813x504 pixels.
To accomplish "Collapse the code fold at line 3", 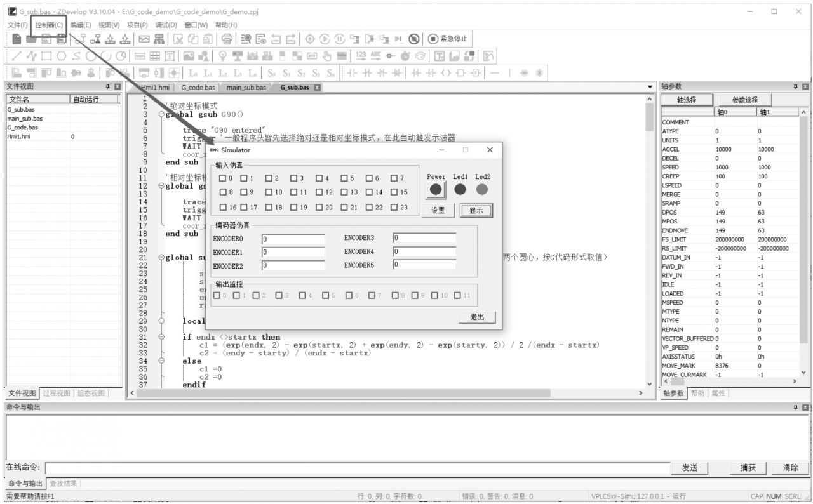I will pos(161,115).
